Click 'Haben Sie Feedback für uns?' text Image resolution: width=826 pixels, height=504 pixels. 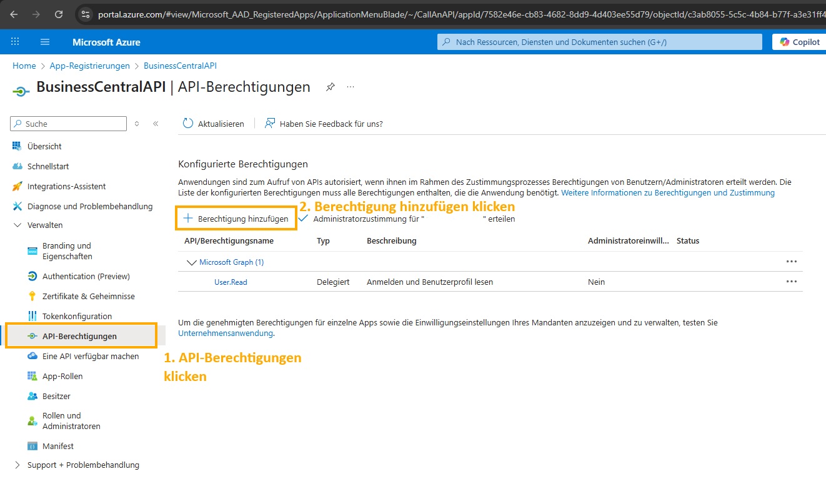click(x=331, y=124)
